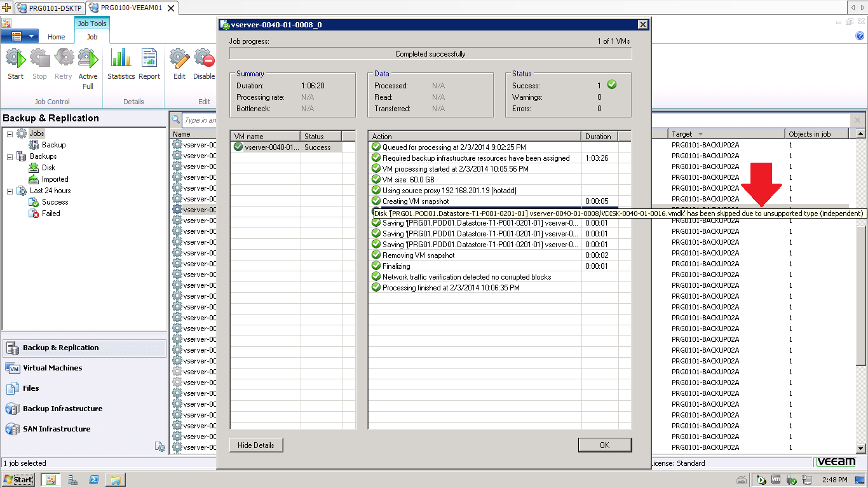
Task: Click the job list scrollbar down arrow
Action: point(861,449)
